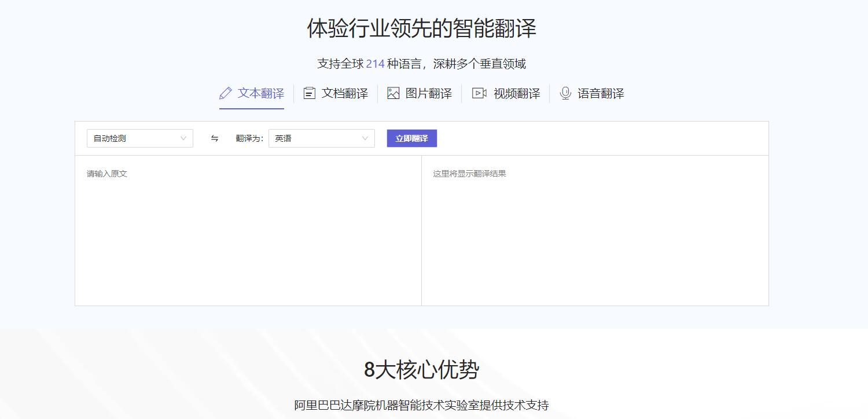Screen dimensions: 868x419
Task: Click the picture icon beside 图片翻译
Action: coord(392,93)
